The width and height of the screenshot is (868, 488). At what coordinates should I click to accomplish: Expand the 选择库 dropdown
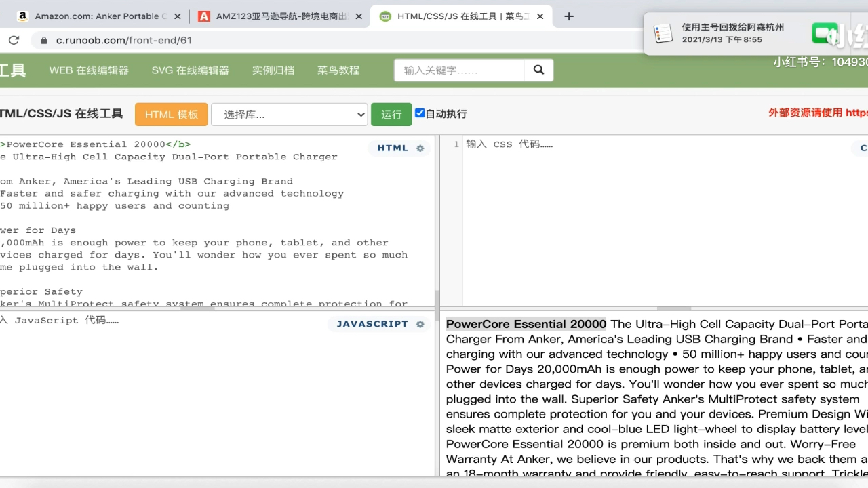coord(290,115)
